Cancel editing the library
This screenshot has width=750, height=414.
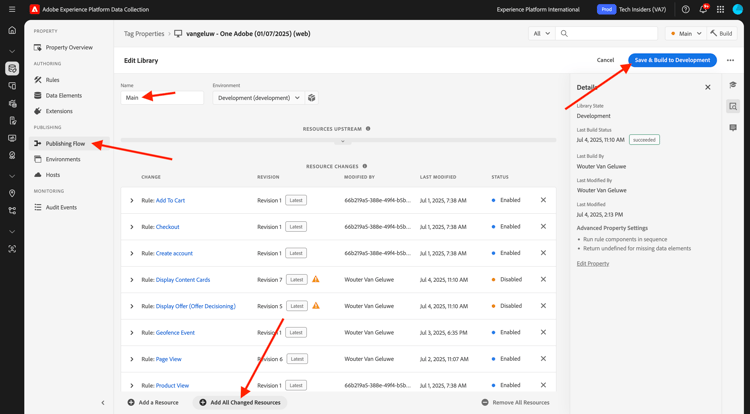click(x=605, y=60)
